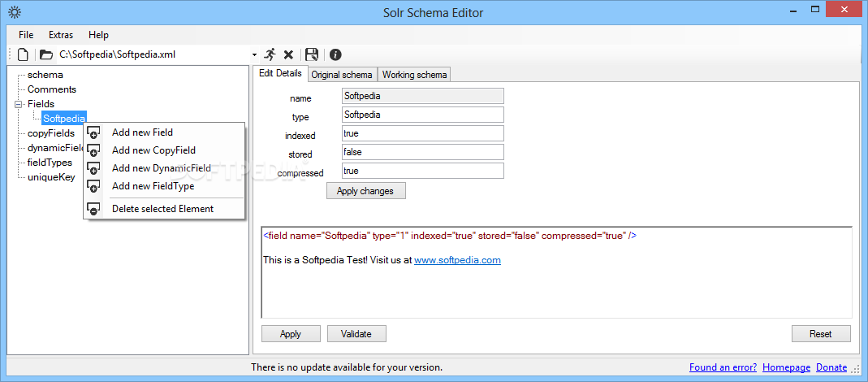Open the file path dropdown arrow
The image size is (868, 382).
coord(255,55)
